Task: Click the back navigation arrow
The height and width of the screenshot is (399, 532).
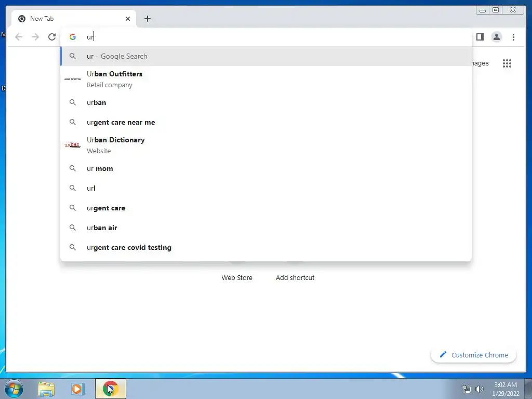Action: [19, 37]
